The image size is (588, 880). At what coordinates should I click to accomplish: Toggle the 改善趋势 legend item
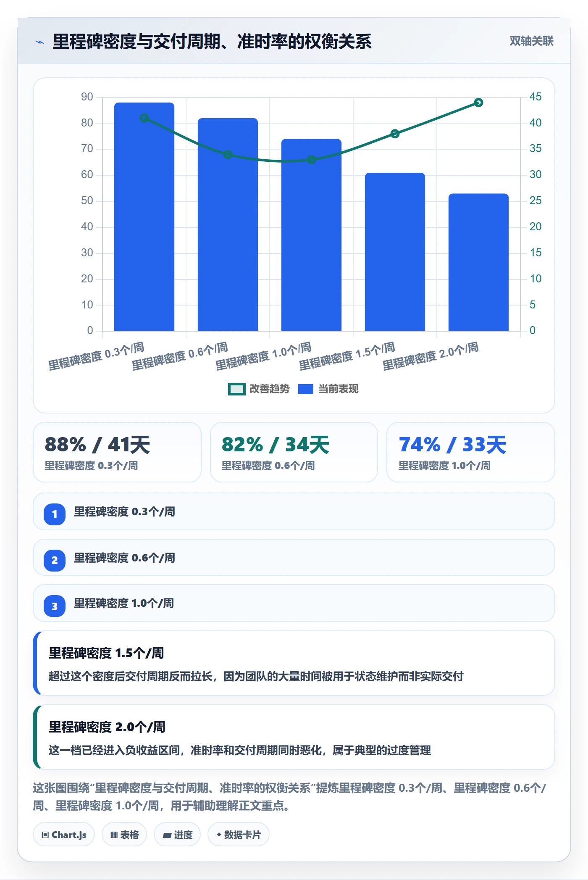(259, 389)
